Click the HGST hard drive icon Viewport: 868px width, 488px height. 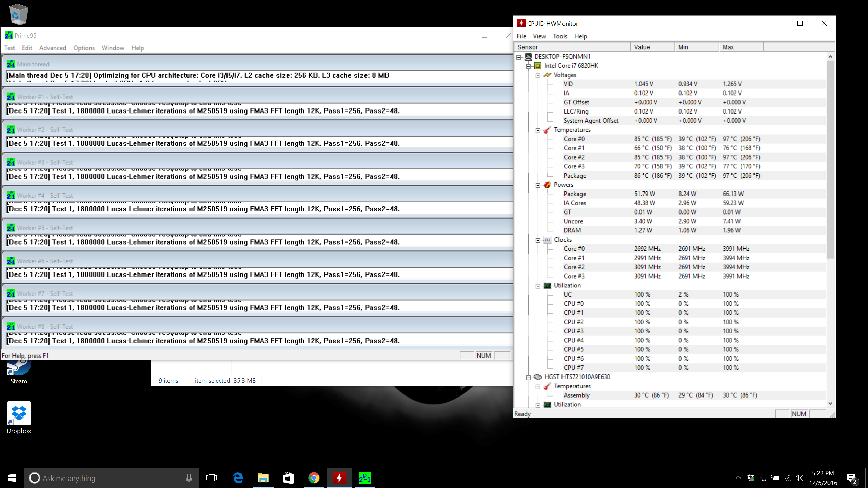coord(538,377)
